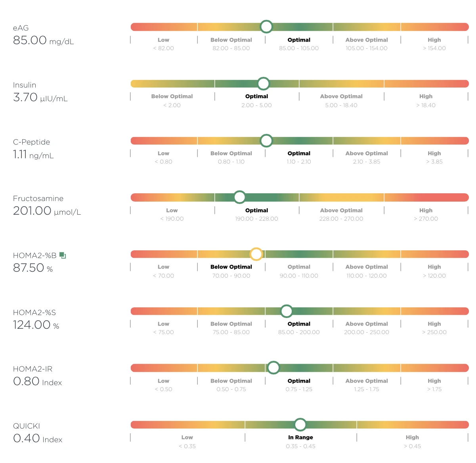Click the Insulin High range label
476x463 pixels.
click(426, 96)
